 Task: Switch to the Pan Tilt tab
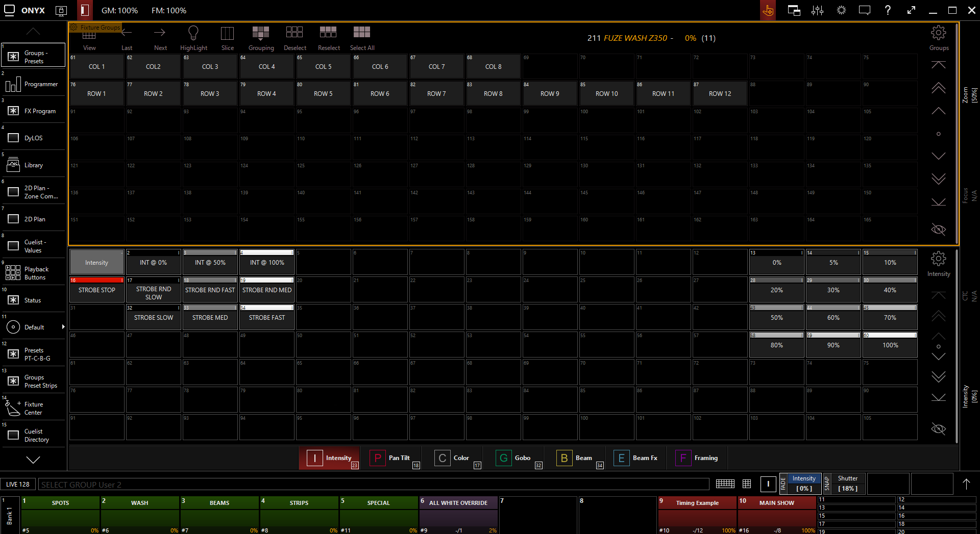(x=394, y=458)
